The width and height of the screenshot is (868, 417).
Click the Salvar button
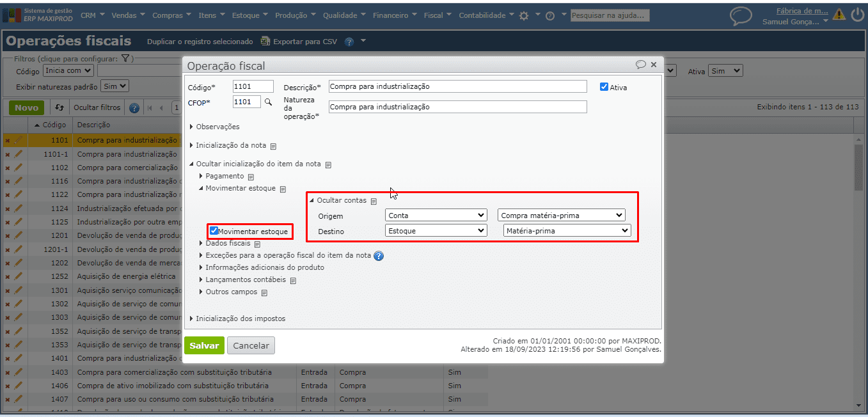click(x=204, y=345)
